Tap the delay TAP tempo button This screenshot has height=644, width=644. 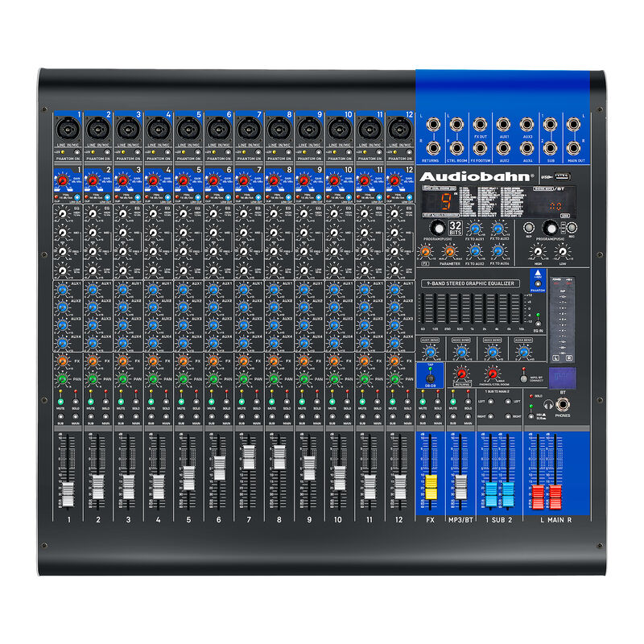[x=430, y=379]
